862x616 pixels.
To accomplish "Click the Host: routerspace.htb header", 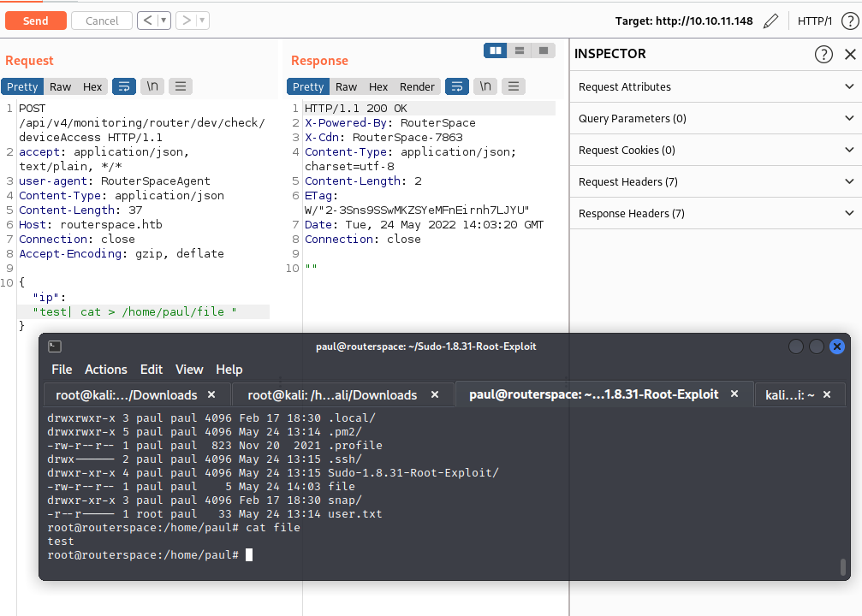I will [x=91, y=225].
